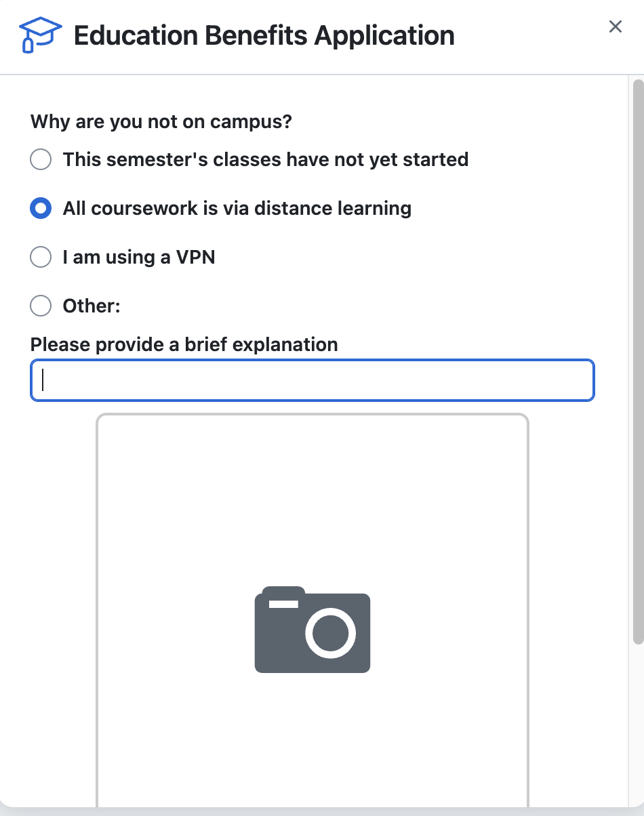Select the 'Other:' reason
Screen dimensions: 644x816
41,306
